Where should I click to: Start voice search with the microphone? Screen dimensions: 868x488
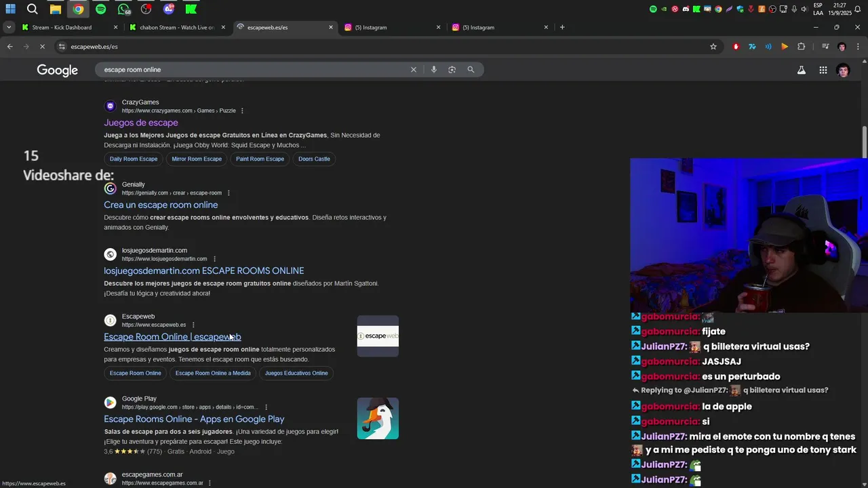[x=434, y=70]
